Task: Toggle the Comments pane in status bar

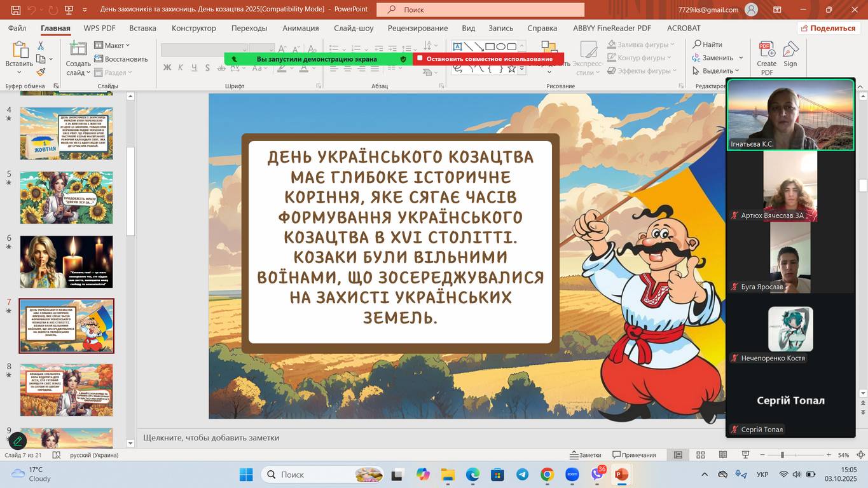Action: click(x=634, y=455)
